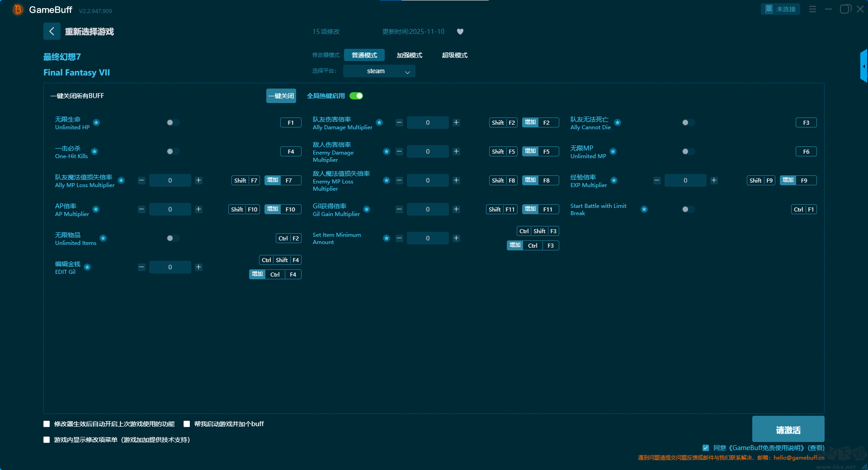Switch to 加强模式 mode tab
The width and height of the screenshot is (868, 470).
point(409,55)
